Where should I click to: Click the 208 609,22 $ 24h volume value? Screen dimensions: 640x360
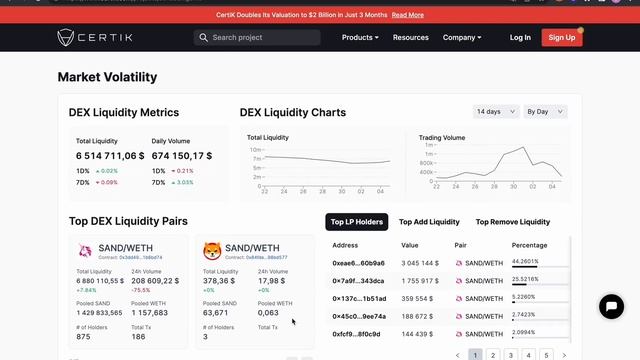point(155,281)
